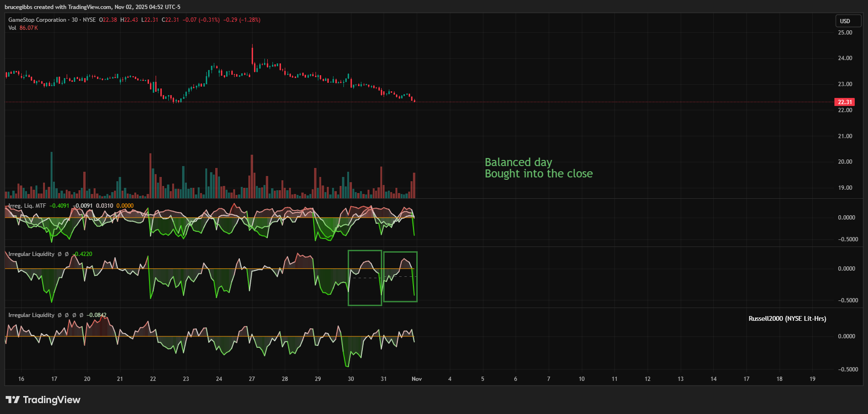This screenshot has height=414, width=868.
Task: Click the tall red price candle at the chart high
Action: coord(253,54)
